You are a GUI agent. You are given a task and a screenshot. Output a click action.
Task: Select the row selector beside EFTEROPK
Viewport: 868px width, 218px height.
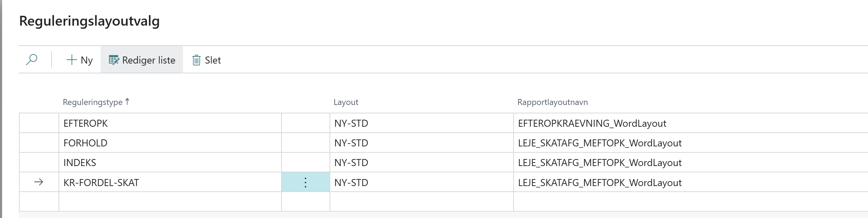(x=39, y=123)
